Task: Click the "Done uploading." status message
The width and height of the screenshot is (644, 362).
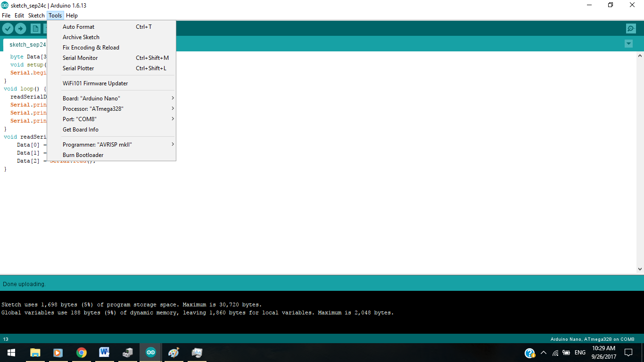Action: coord(24,284)
